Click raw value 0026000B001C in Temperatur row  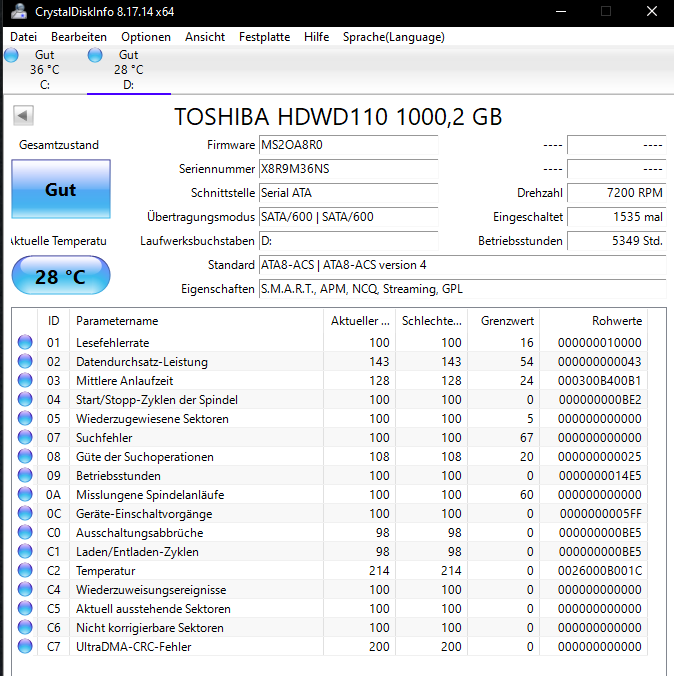(599, 571)
